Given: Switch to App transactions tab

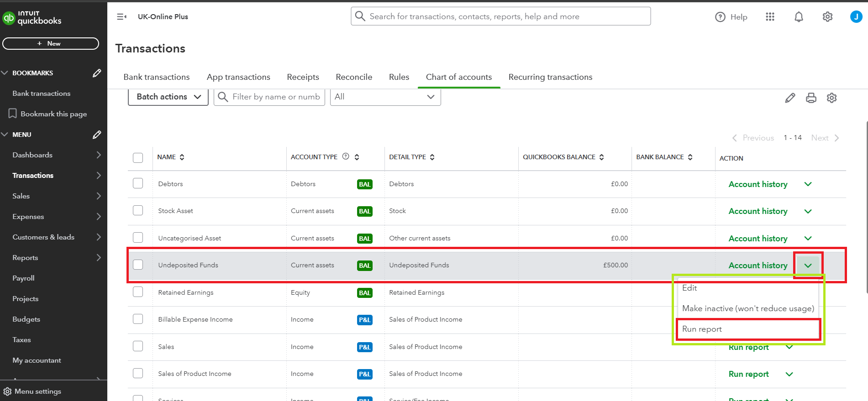Looking at the screenshot, I should pos(238,77).
